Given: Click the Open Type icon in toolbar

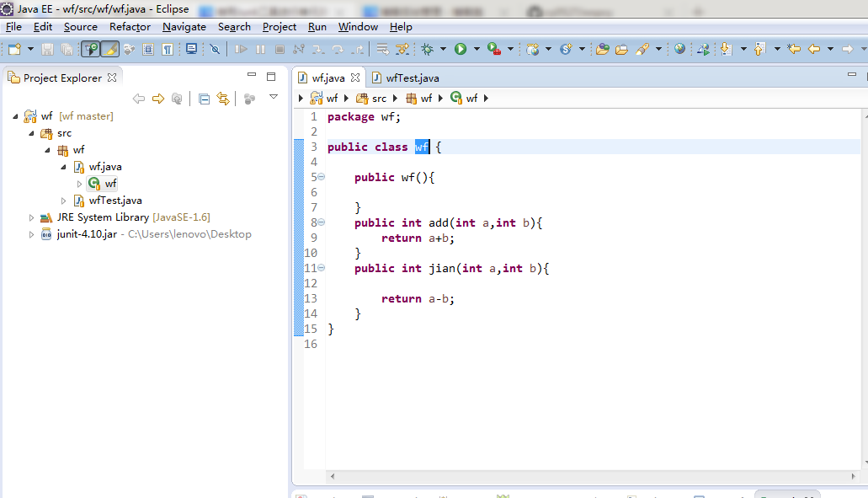Looking at the screenshot, I should [601, 50].
